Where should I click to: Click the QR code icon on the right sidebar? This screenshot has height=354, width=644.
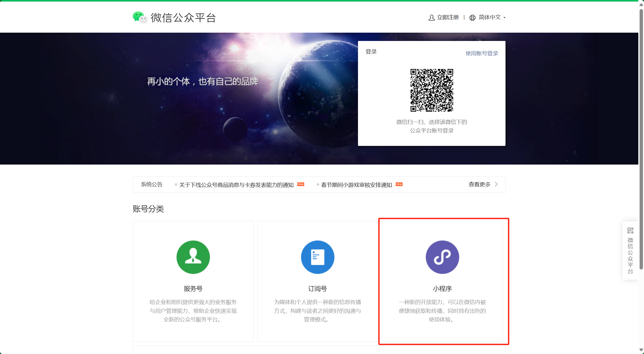[x=630, y=230]
